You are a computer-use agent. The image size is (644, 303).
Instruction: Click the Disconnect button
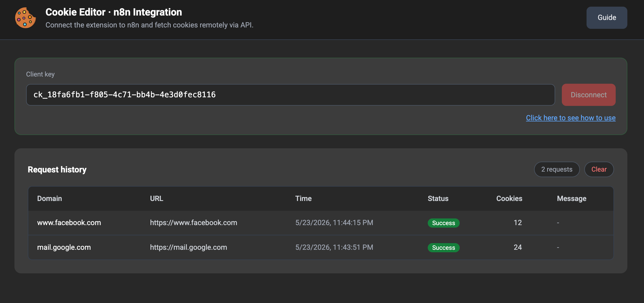pos(588,95)
